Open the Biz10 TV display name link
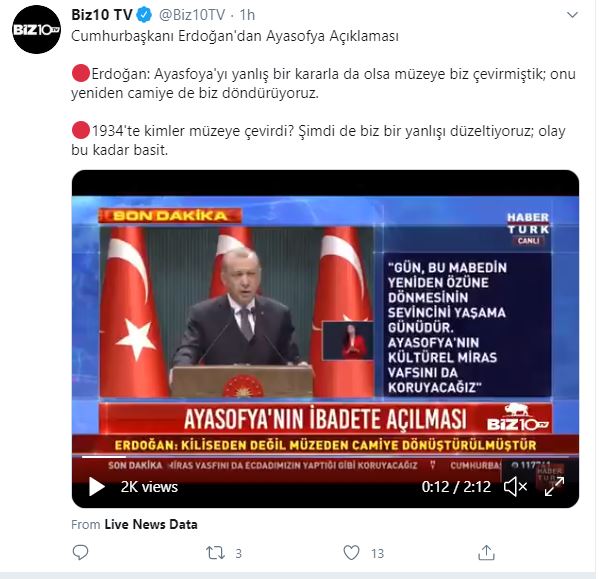Image resolution: width=599 pixels, height=579 pixels. (102, 15)
